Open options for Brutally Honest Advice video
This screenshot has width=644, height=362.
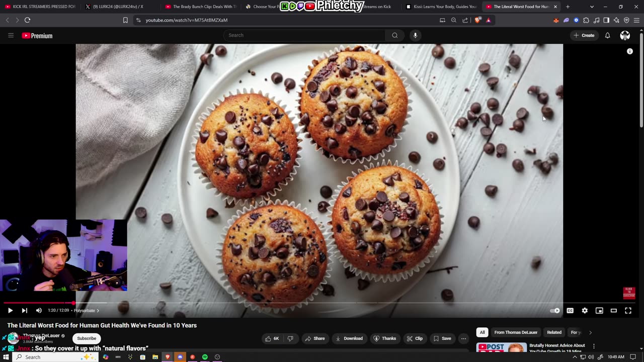[x=594, y=346]
